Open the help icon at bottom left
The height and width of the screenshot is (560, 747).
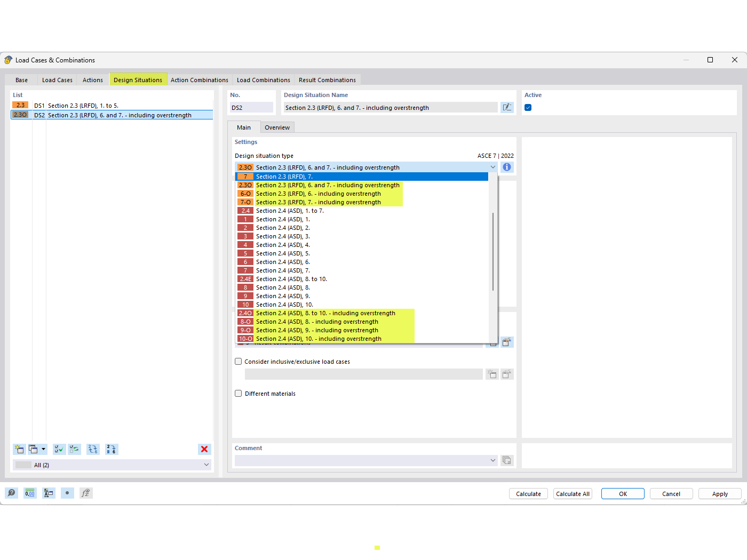pyautogui.click(x=11, y=493)
